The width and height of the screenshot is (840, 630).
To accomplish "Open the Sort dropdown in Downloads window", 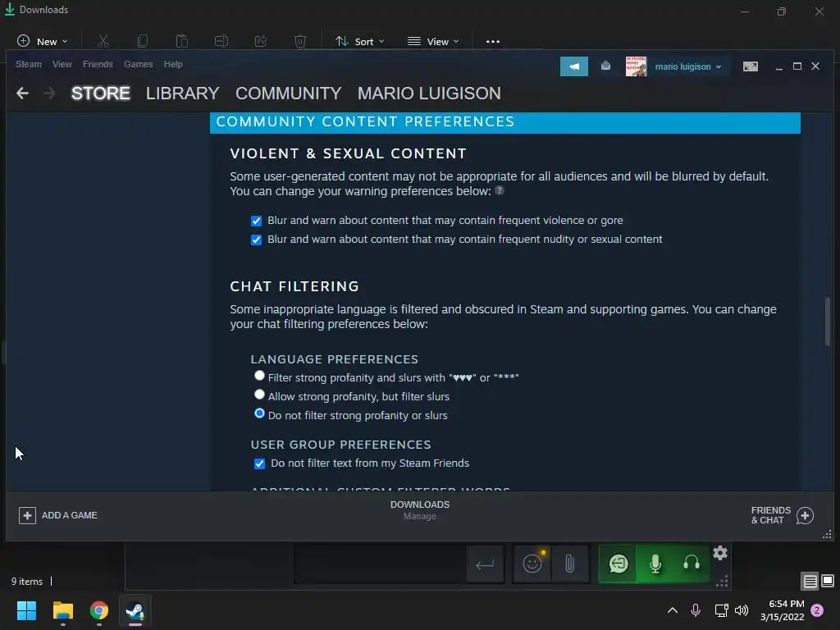I will coord(360,41).
